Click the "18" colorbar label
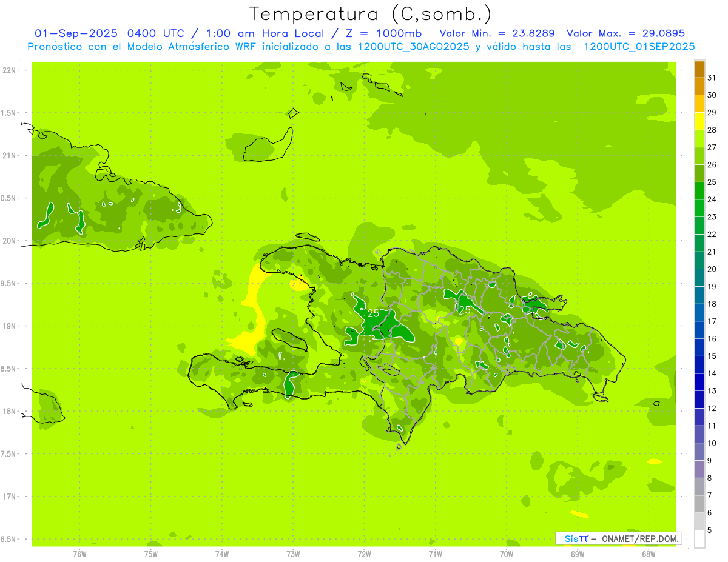The image size is (728, 562). [712, 304]
